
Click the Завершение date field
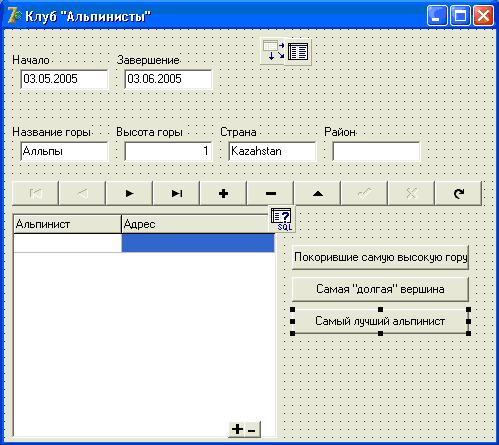pyautogui.click(x=168, y=79)
